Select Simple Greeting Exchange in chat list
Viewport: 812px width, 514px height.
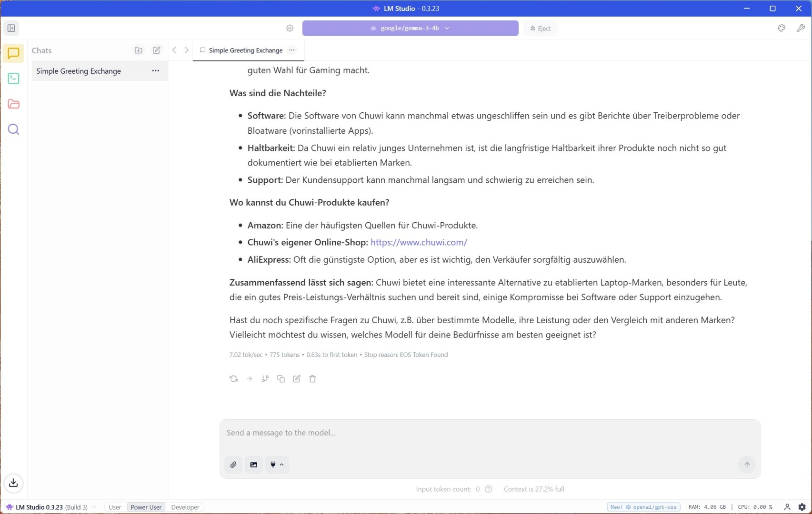100,71
